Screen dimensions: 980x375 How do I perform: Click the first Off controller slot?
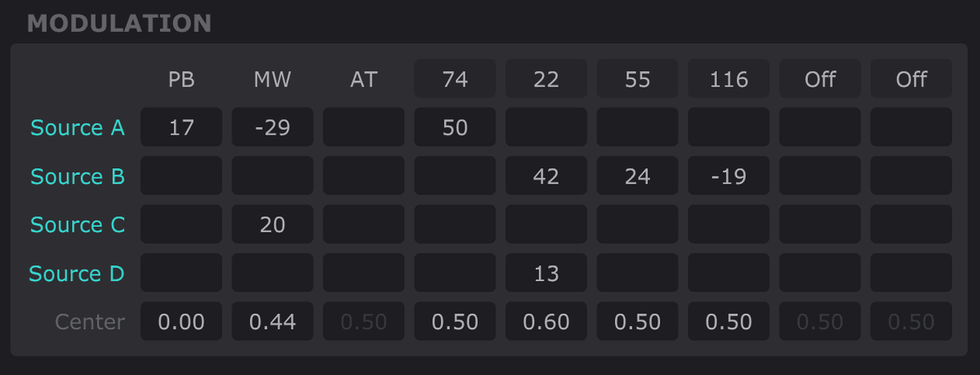pyautogui.click(x=820, y=78)
